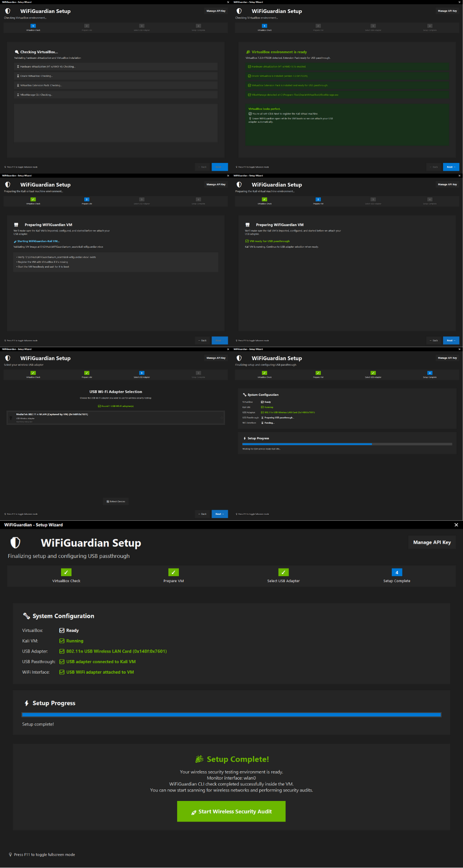Click partially filled progress bar (Waiting for SSH)

pyautogui.click(x=347, y=444)
